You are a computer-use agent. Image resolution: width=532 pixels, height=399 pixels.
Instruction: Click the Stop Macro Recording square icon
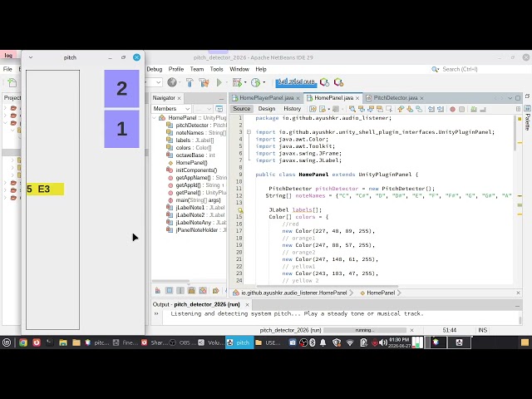pos(461,109)
